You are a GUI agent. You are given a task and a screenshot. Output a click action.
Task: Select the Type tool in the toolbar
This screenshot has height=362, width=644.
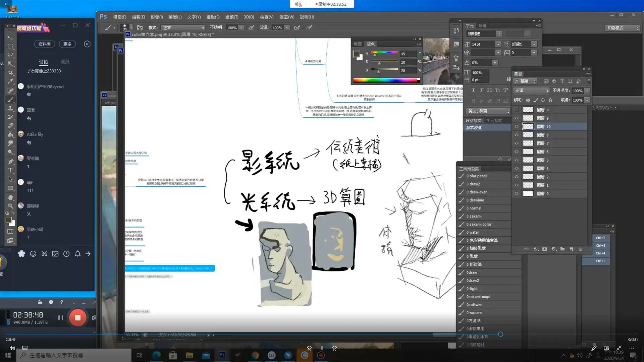[10, 170]
